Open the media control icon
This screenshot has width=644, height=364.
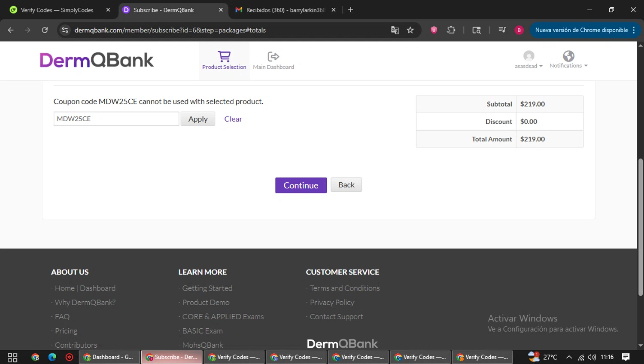[502, 30]
